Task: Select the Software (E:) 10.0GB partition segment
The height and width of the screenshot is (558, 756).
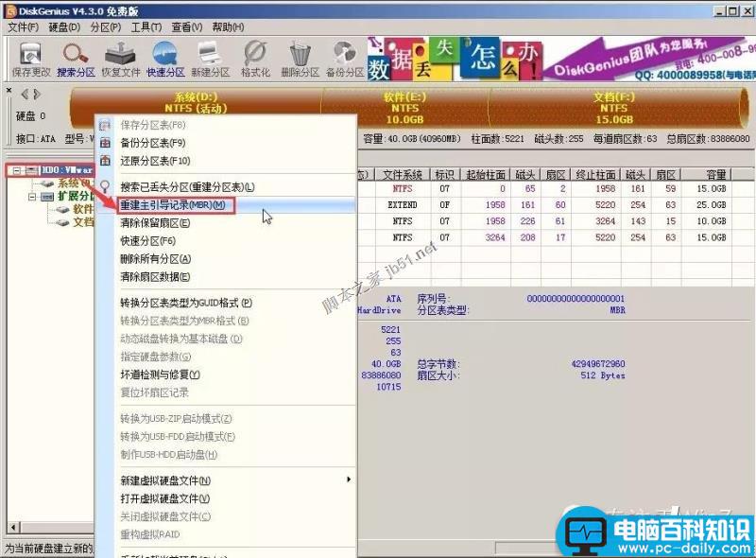Action: click(x=404, y=108)
